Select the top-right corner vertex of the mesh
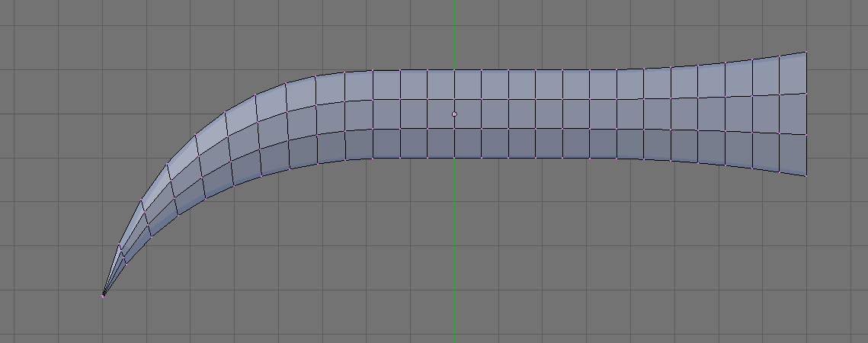 [x=806, y=52]
